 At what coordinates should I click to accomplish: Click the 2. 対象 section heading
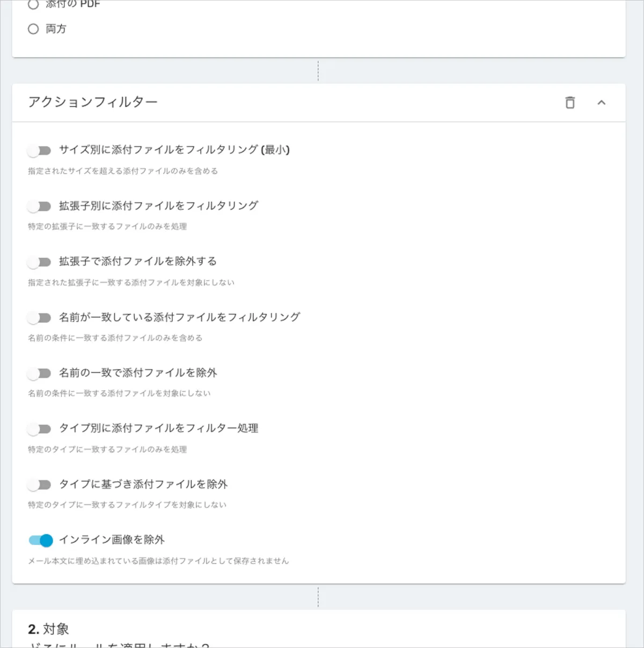click(x=48, y=629)
